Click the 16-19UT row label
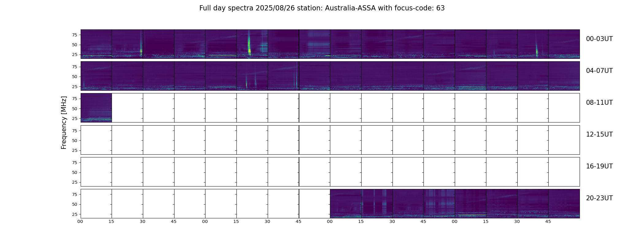This screenshot has height=245, width=644. coord(599,166)
